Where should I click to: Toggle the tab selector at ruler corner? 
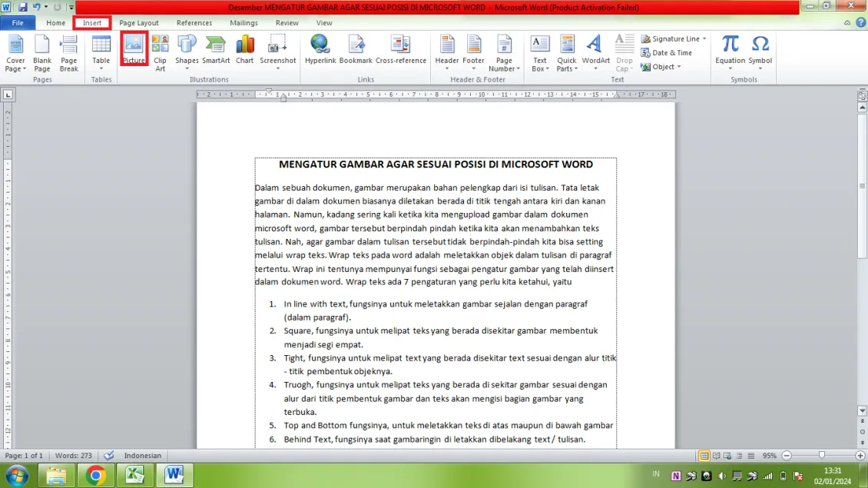(8, 95)
